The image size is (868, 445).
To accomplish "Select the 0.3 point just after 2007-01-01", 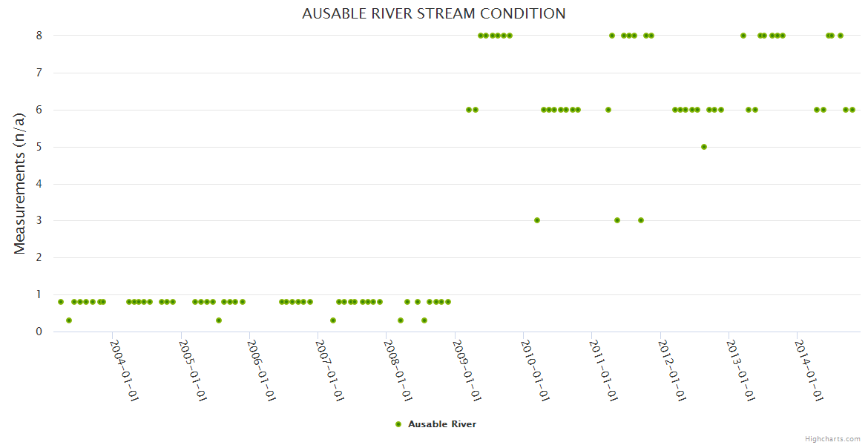I will click(x=333, y=320).
